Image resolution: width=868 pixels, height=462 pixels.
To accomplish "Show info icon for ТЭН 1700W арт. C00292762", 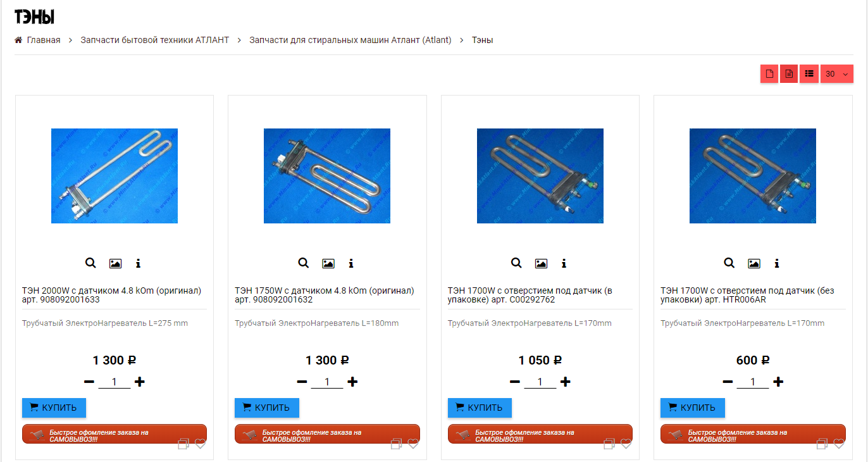I will (564, 263).
